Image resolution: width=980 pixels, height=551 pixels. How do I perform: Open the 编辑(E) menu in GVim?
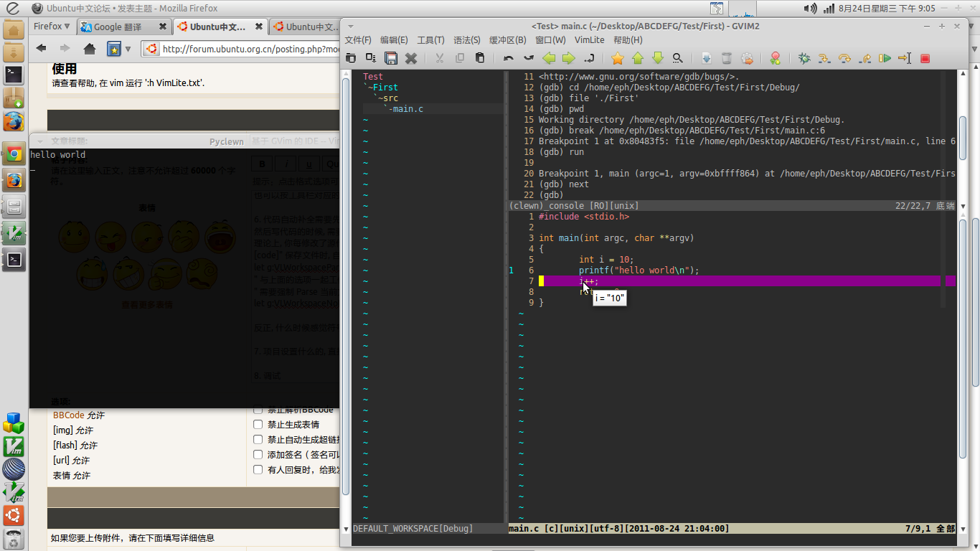click(394, 40)
